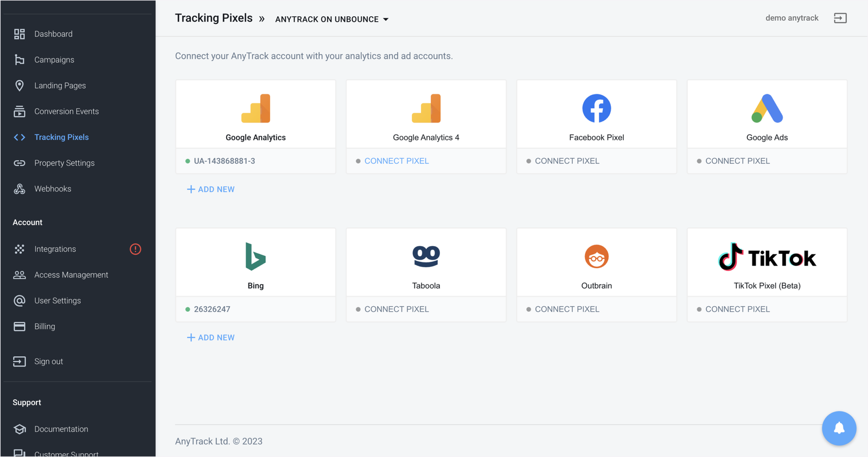Open connected pixel UA-143868881-3
868x457 pixels.
tap(224, 161)
